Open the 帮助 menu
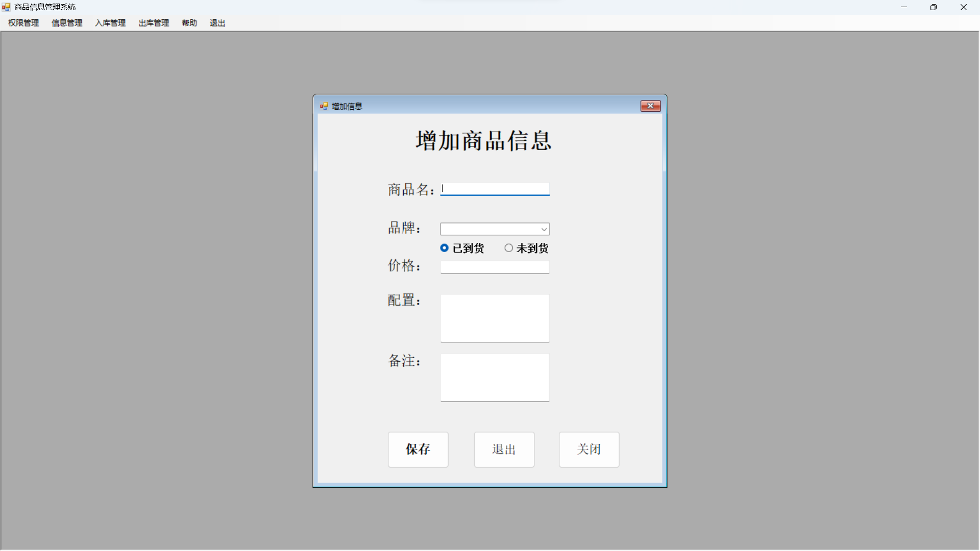The image size is (980, 551). point(189,23)
